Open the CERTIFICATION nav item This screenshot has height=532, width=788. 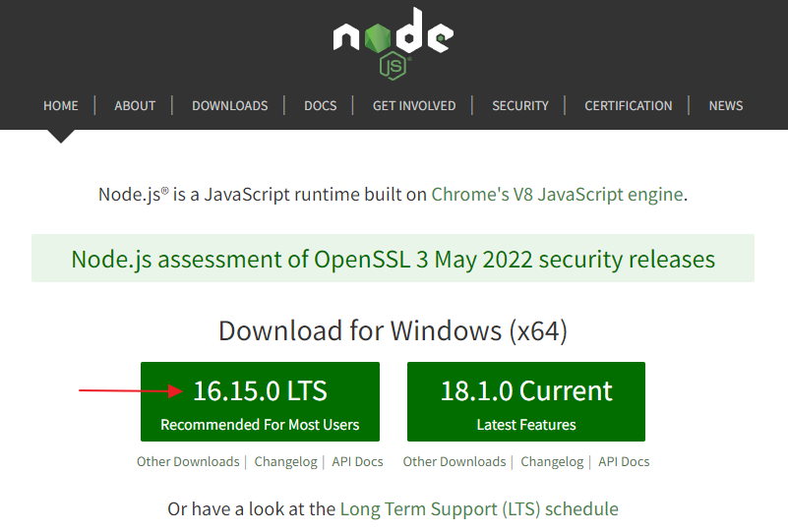(629, 105)
